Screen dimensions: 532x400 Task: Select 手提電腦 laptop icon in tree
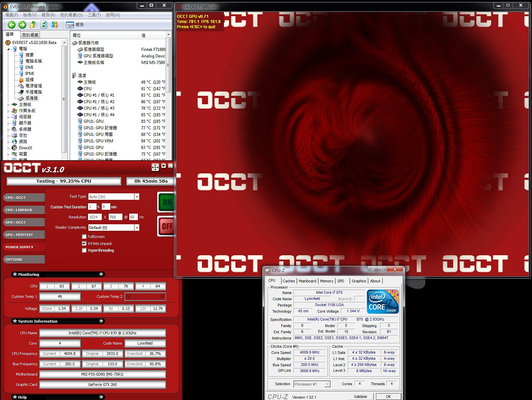click(x=21, y=92)
